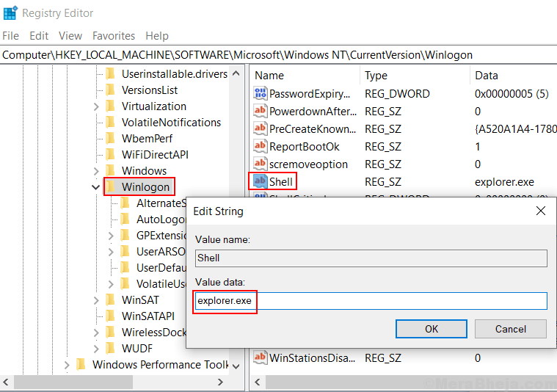Expand the GPExtensions subkey
This screenshot has width=557, height=392.
pos(111,236)
